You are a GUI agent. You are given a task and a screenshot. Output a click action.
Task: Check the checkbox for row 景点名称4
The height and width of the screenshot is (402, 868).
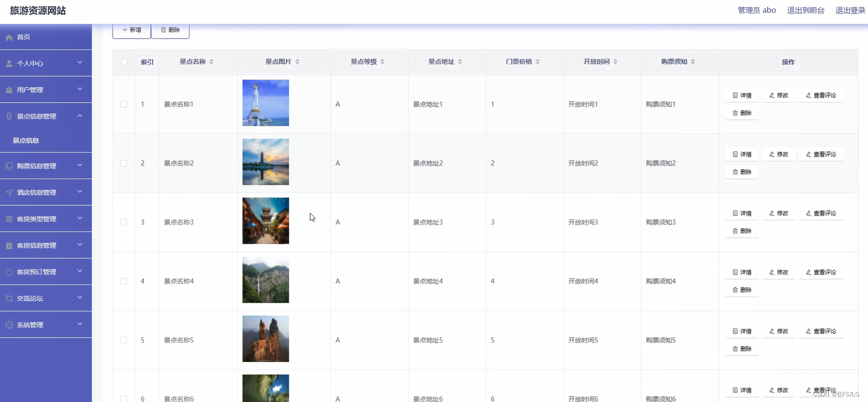click(x=124, y=281)
